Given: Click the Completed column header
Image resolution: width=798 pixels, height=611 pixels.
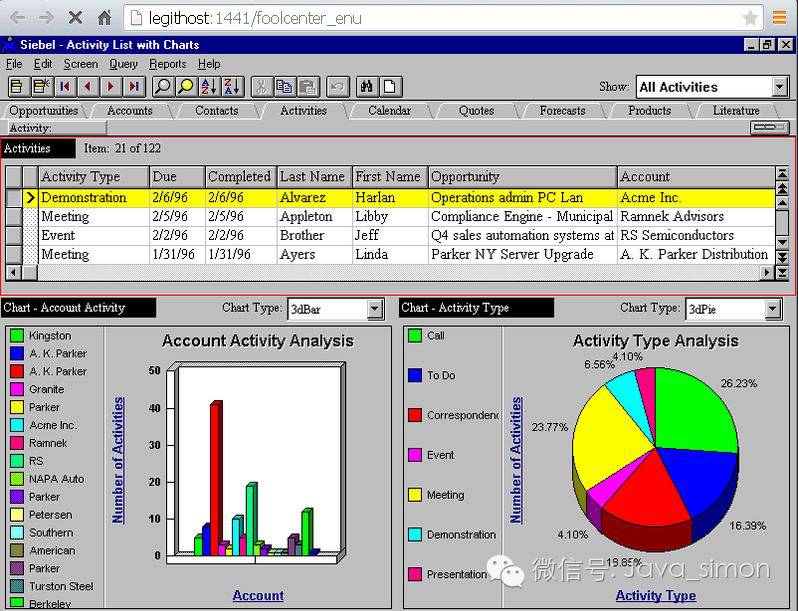Looking at the screenshot, I should click(x=241, y=177).
